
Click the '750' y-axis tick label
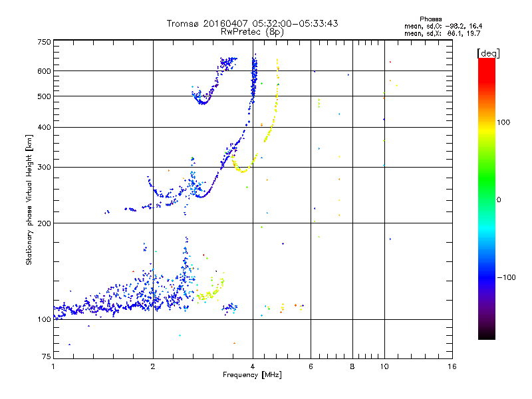click(44, 42)
